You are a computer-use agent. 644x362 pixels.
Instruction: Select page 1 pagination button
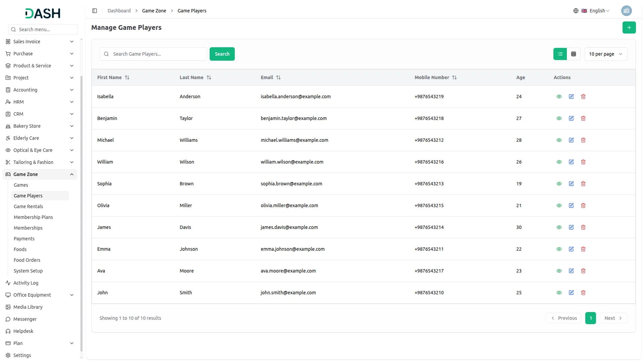click(x=590, y=318)
